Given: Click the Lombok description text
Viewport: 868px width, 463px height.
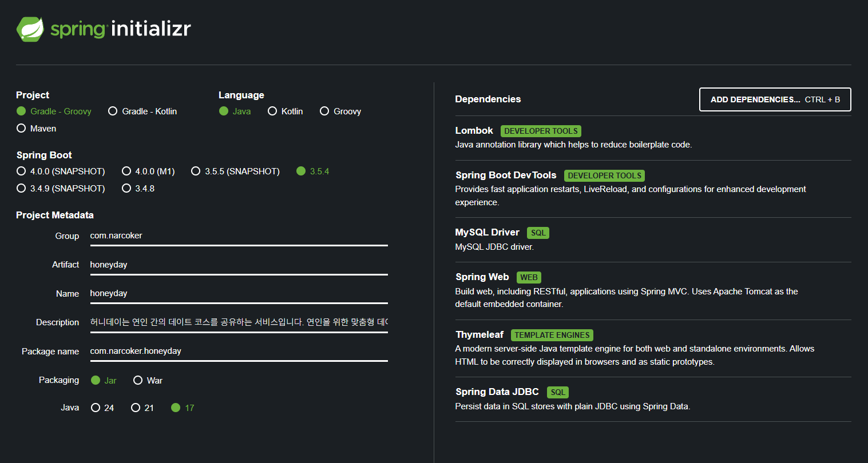Looking at the screenshot, I should point(573,145).
